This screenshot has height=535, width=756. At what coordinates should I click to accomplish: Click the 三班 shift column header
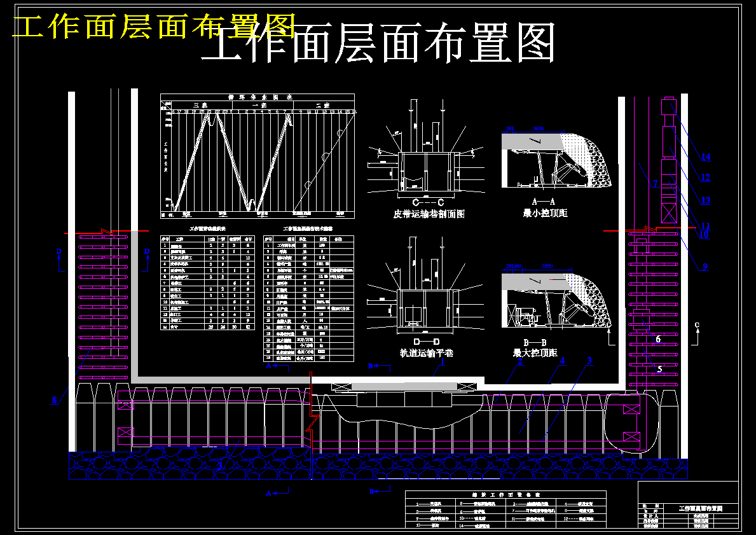coord(200,105)
